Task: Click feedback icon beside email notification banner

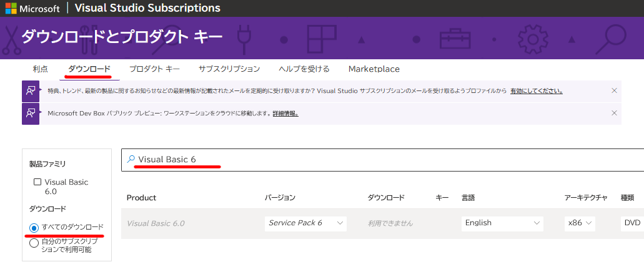Action: 31,91
